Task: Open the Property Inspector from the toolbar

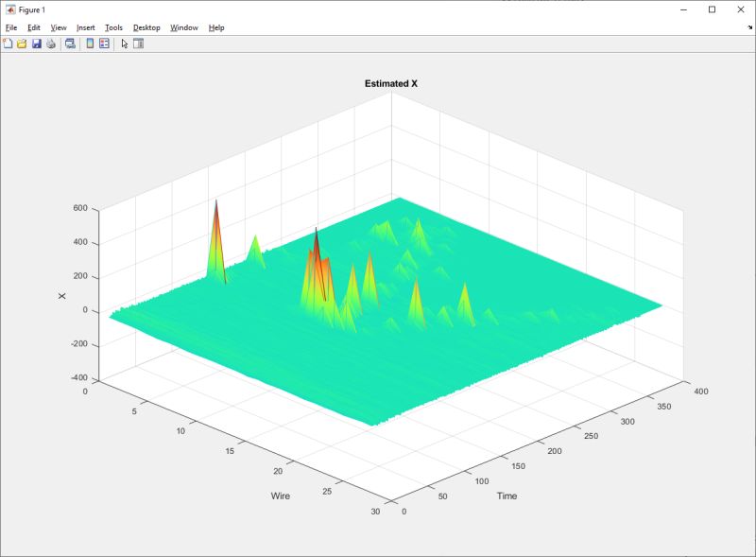Action: pyautogui.click(x=140, y=44)
